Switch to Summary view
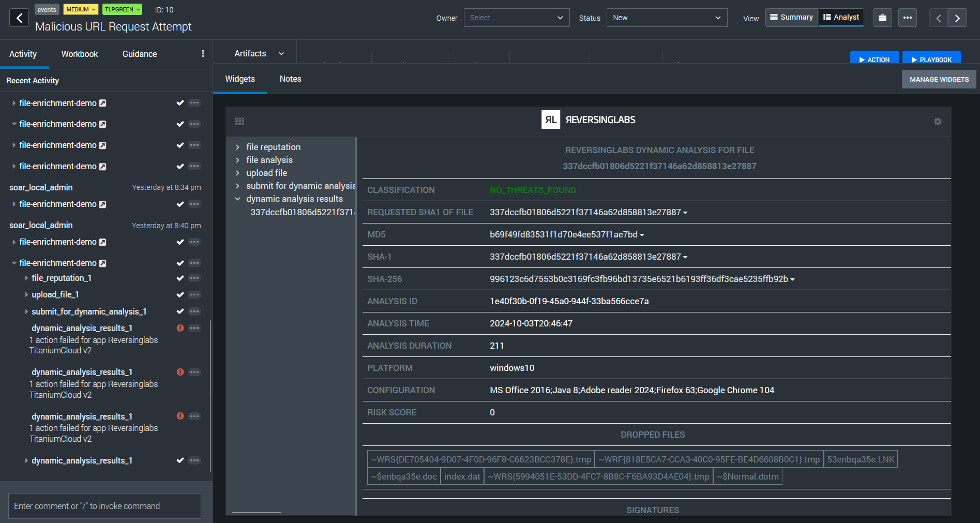Image resolution: width=980 pixels, height=523 pixels. (x=791, y=17)
